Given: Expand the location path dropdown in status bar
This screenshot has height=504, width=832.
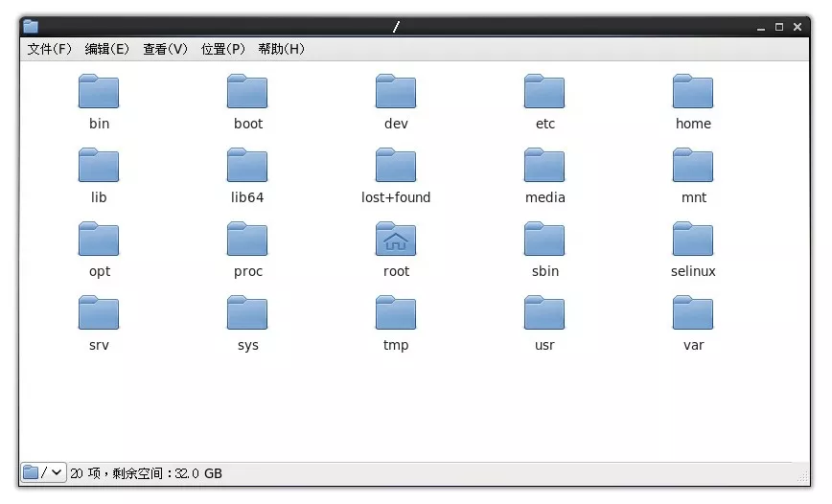Looking at the screenshot, I should click(x=43, y=472).
